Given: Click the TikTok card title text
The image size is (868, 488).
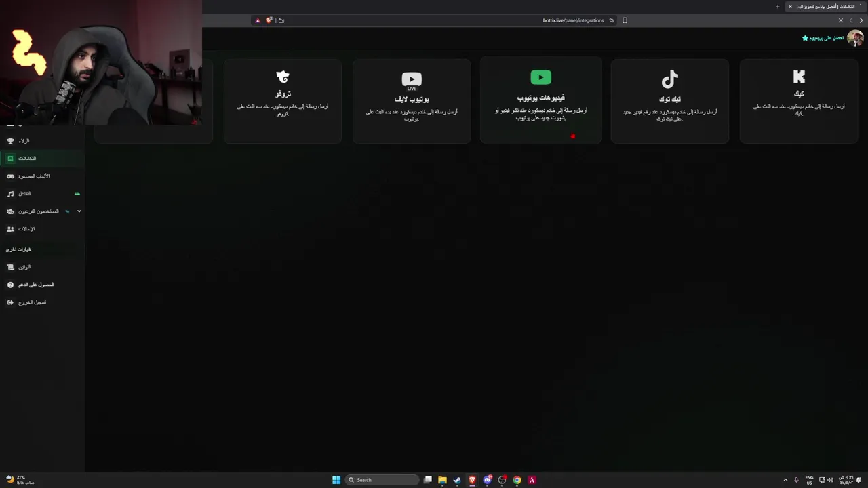Looking at the screenshot, I should 669,99.
